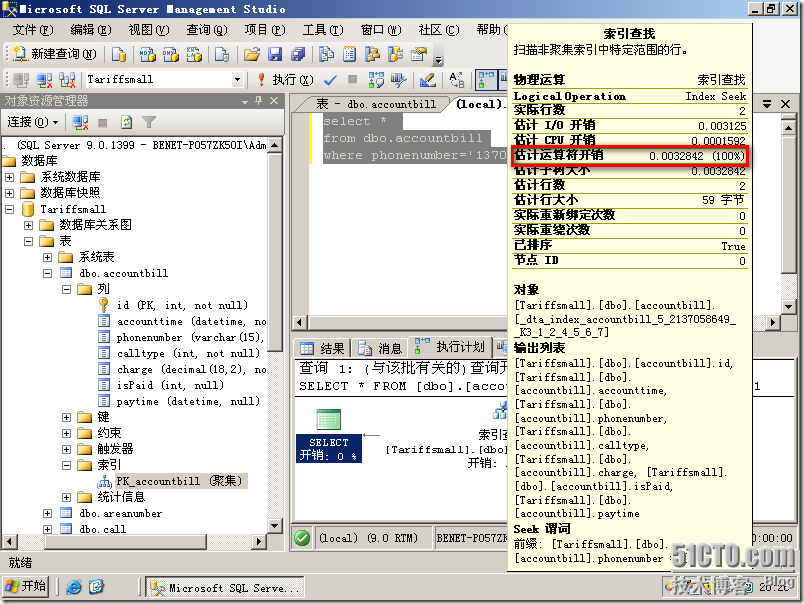This screenshot has height=604, width=804.
Task: Collapse the 索引 folder
Action: (x=67, y=466)
